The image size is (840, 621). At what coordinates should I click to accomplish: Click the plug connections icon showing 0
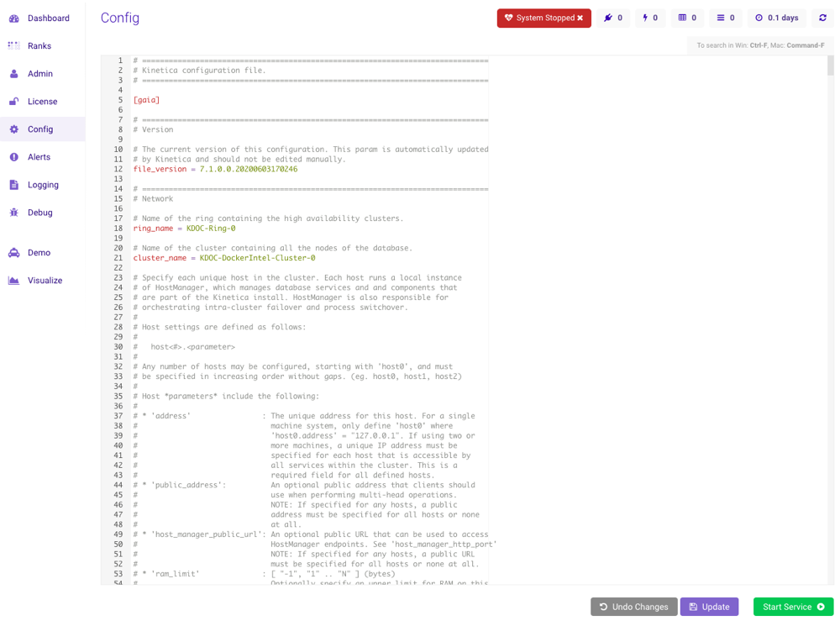[614, 18]
